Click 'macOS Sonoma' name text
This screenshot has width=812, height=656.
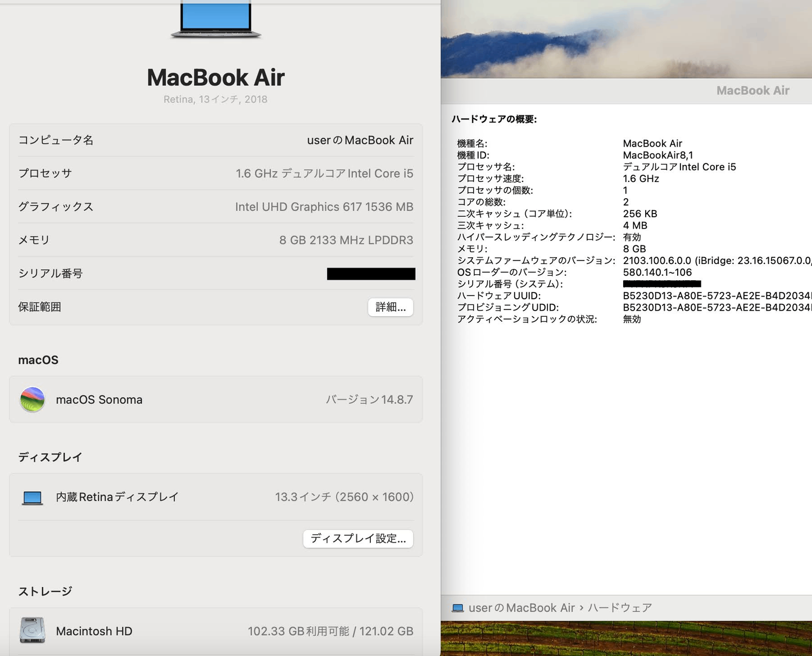99,399
